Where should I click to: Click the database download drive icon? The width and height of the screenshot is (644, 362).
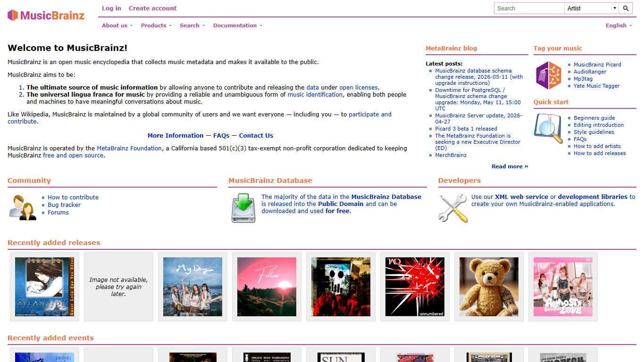243,208
